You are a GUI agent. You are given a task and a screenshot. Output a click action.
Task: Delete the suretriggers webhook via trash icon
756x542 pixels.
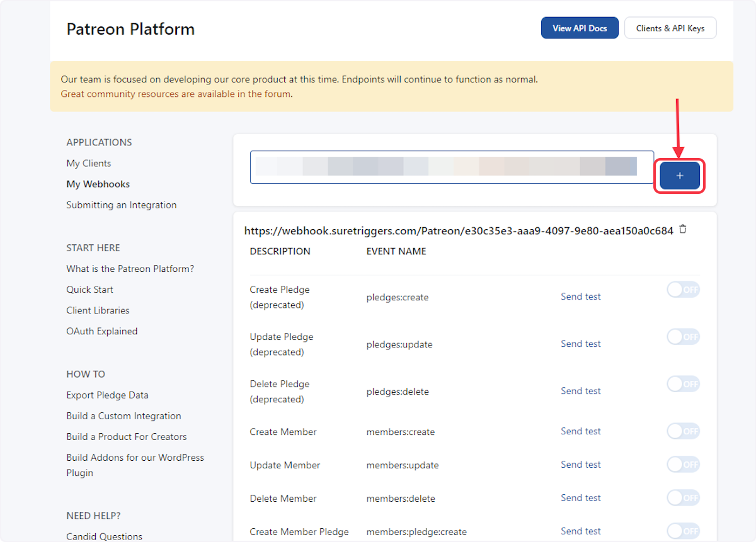[683, 230]
